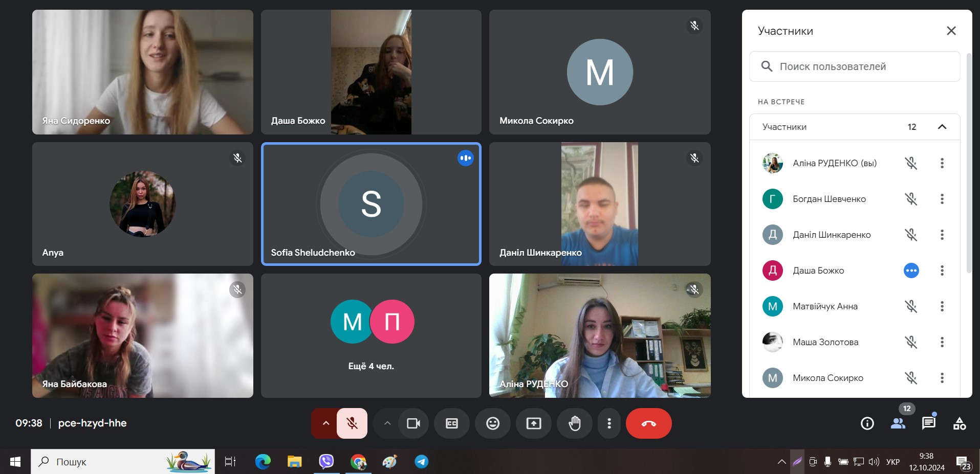The height and width of the screenshot is (474, 980).
Task: Leave the call with red button
Action: coord(648,423)
